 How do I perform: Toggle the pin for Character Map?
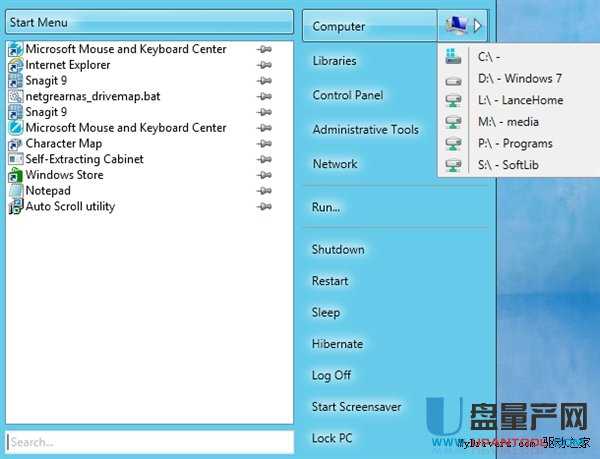click(x=264, y=144)
